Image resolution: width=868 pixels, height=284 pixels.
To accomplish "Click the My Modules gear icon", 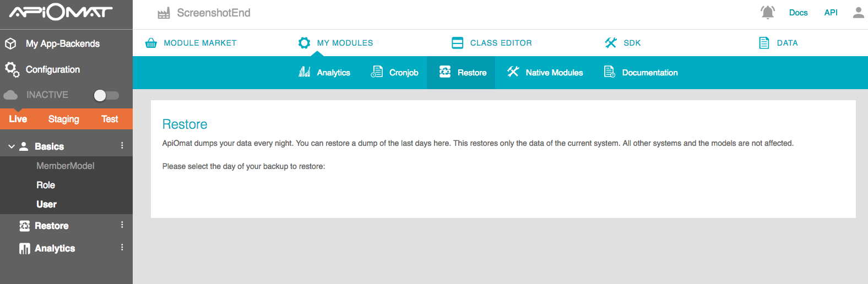I will point(304,43).
